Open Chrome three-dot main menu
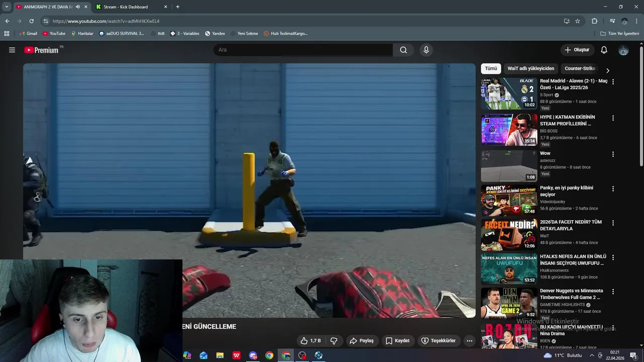The image size is (644, 362). tap(637, 21)
